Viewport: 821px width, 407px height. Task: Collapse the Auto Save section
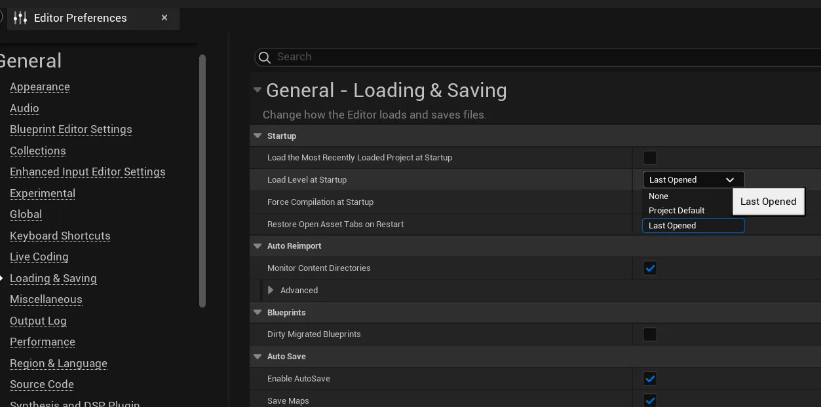pyautogui.click(x=257, y=356)
